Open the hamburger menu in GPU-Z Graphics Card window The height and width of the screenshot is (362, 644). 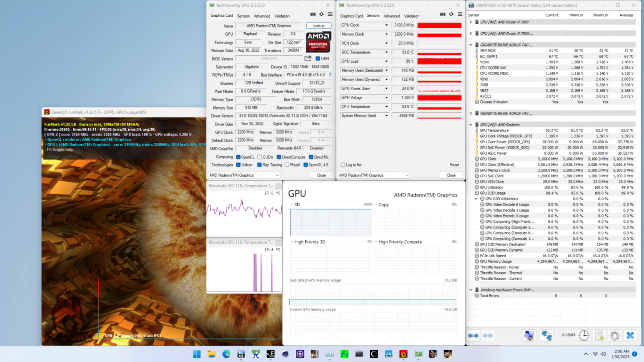pos(330,15)
